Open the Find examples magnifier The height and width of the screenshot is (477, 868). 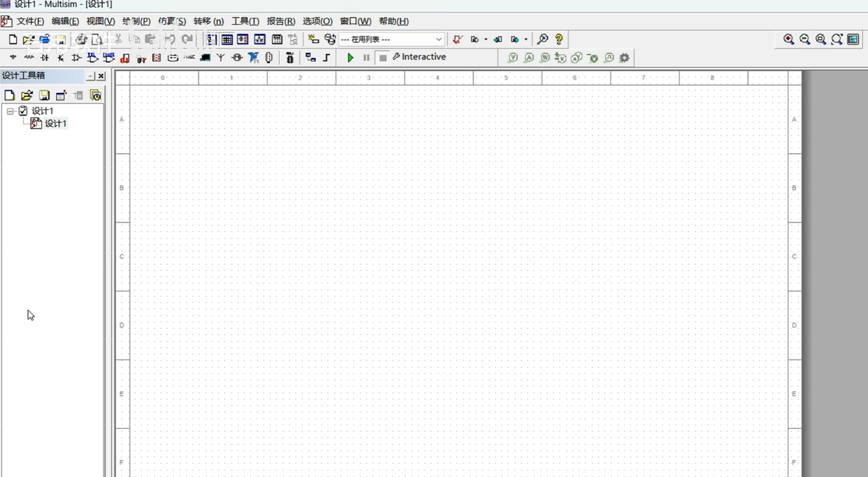(542, 39)
